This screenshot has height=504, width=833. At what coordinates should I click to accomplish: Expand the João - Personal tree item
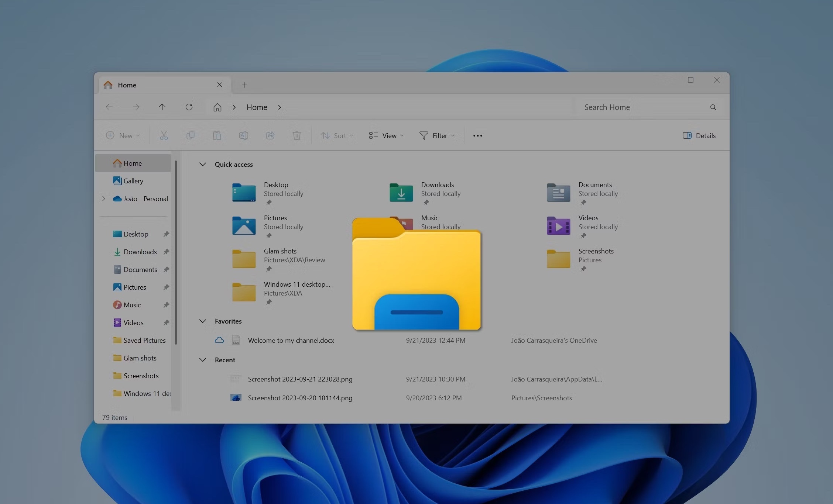coord(103,198)
